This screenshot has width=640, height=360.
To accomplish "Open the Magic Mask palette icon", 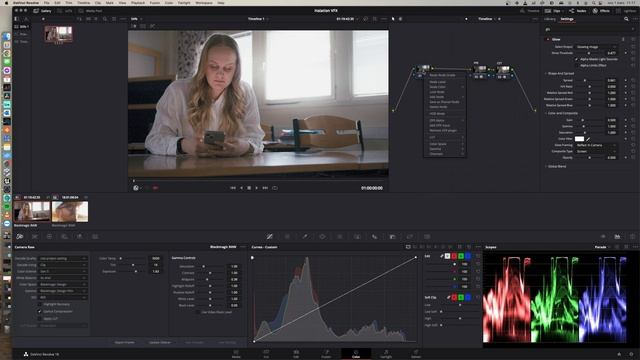I will 357,236.
